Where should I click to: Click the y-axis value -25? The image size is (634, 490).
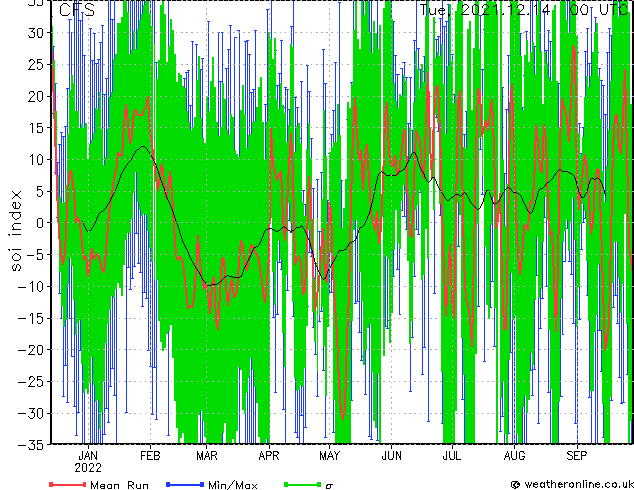click(31, 382)
